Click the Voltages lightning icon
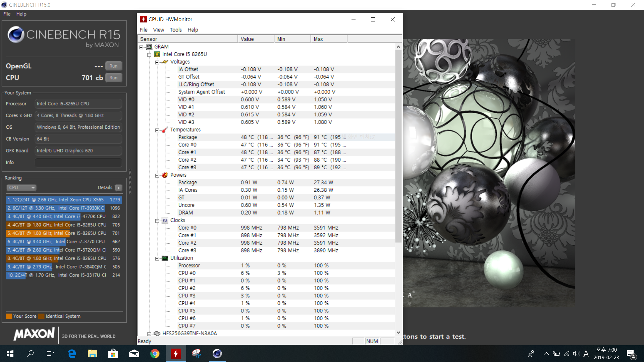 click(165, 62)
